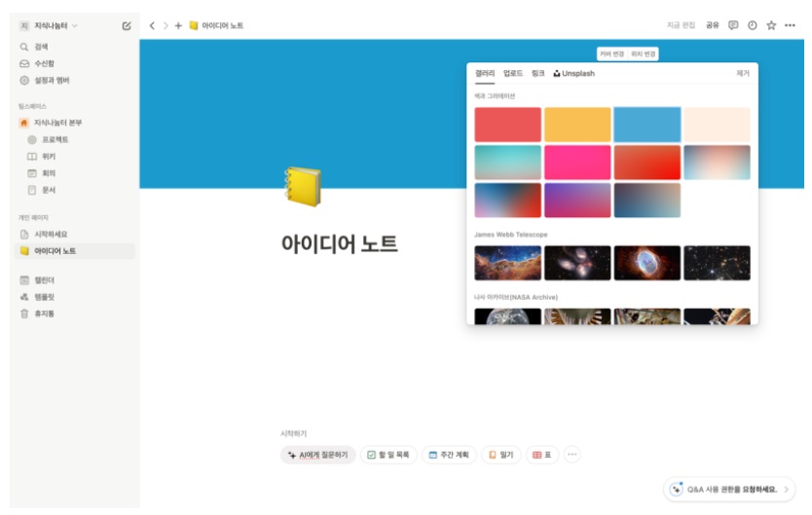The height and width of the screenshot is (515, 812).
Task: Click 제거 to remove cover
Action: click(743, 73)
